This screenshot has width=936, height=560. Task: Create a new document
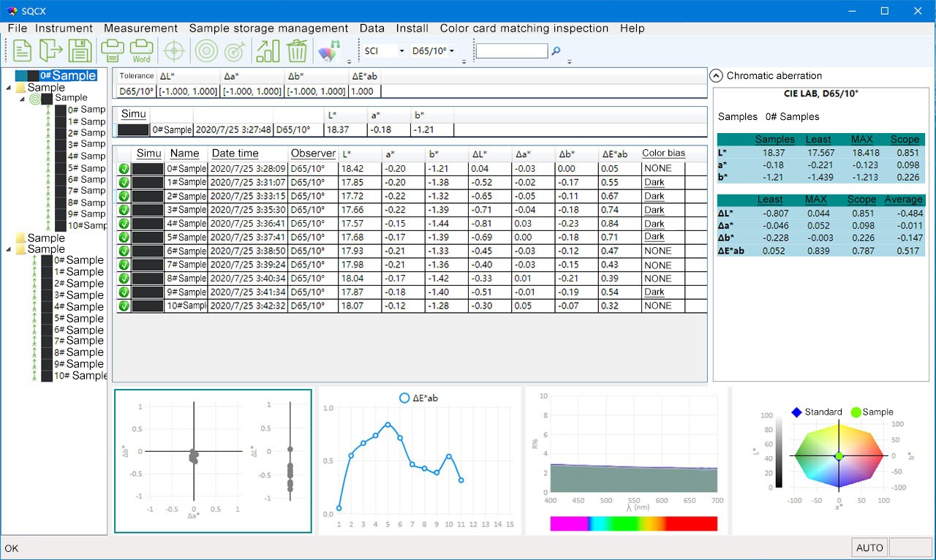[22, 50]
